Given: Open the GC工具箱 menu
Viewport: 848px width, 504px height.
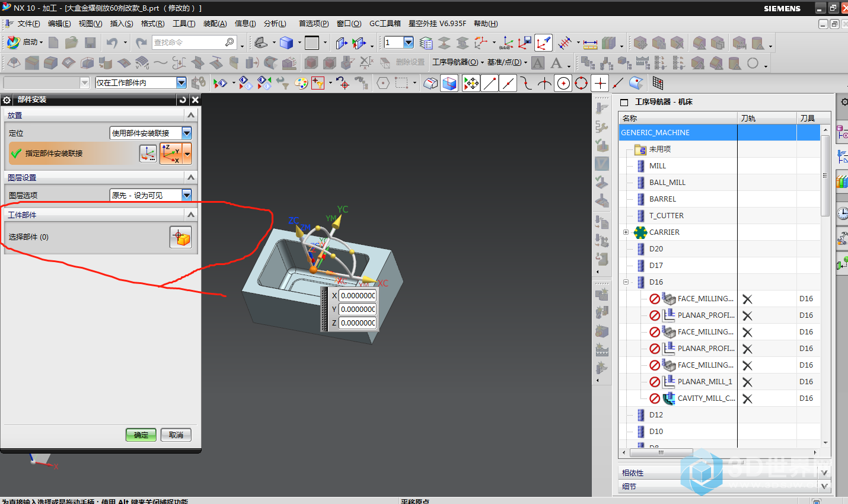Looking at the screenshot, I should [385, 24].
